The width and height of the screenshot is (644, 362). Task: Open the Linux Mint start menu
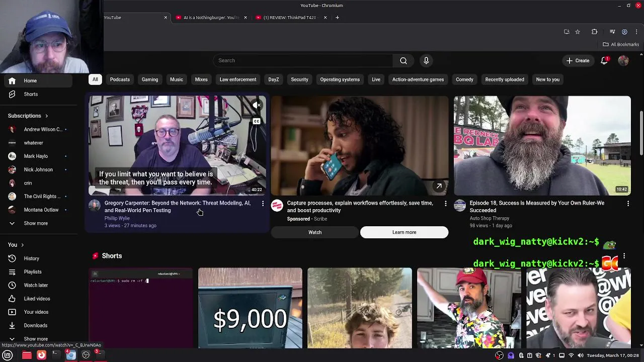click(8, 355)
